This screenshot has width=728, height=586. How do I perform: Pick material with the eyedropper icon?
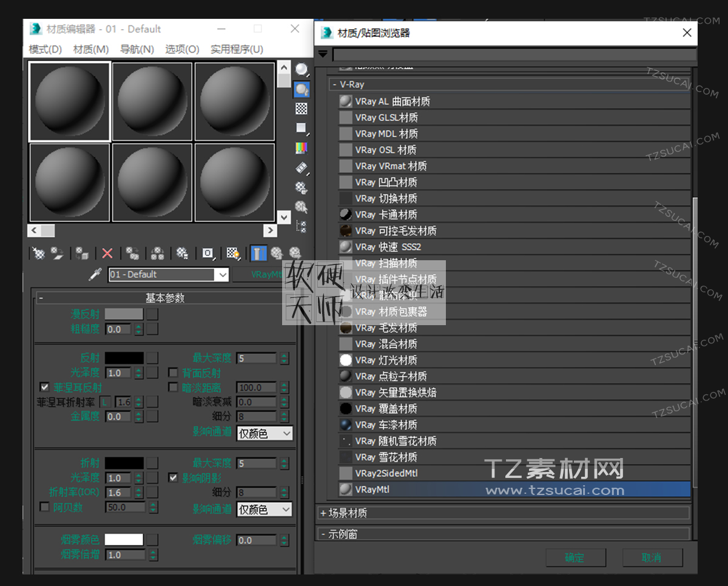coord(95,274)
